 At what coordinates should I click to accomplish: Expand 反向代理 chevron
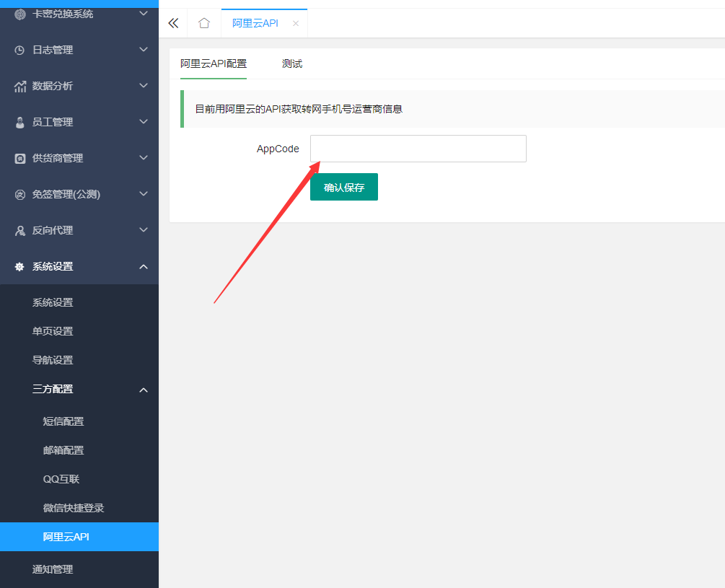click(x=144, y=229)
